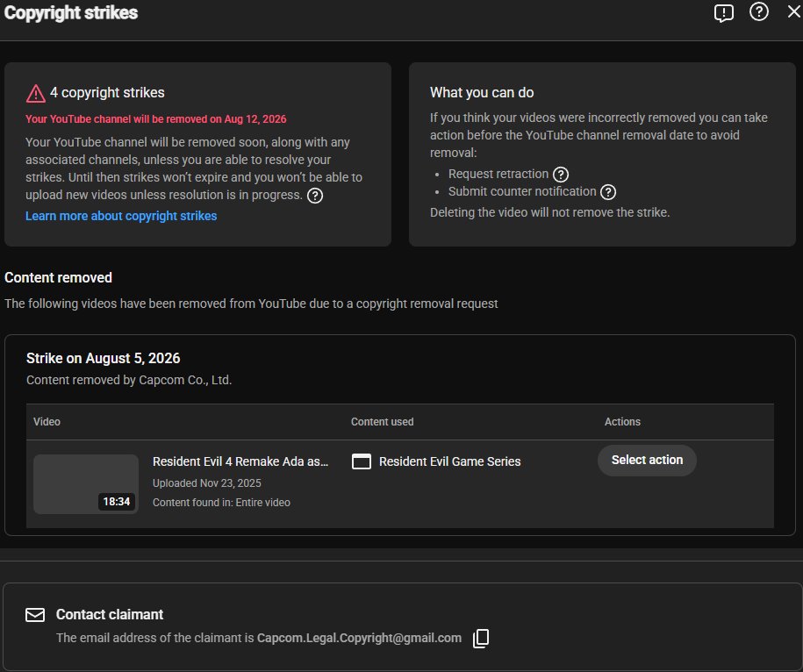Show help tooltip beside 'resolution is in progress'
The image size is (803, 672).
(315, 196)
